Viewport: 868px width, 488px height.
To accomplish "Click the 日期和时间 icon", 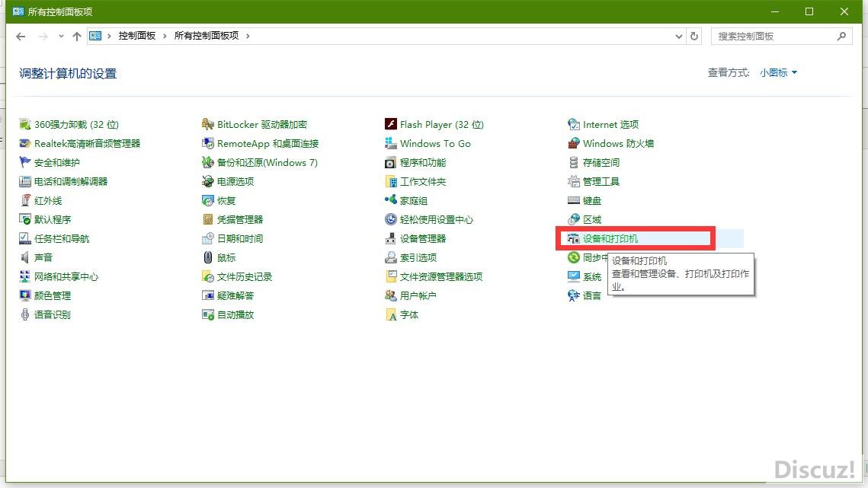I will coord(207,238).
